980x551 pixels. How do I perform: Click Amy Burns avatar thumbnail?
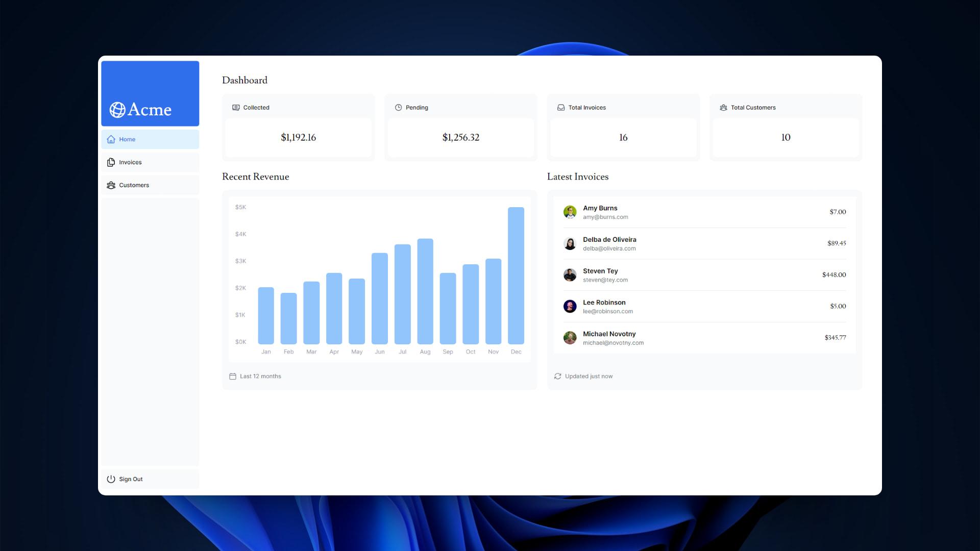click(x=570, y=212)
